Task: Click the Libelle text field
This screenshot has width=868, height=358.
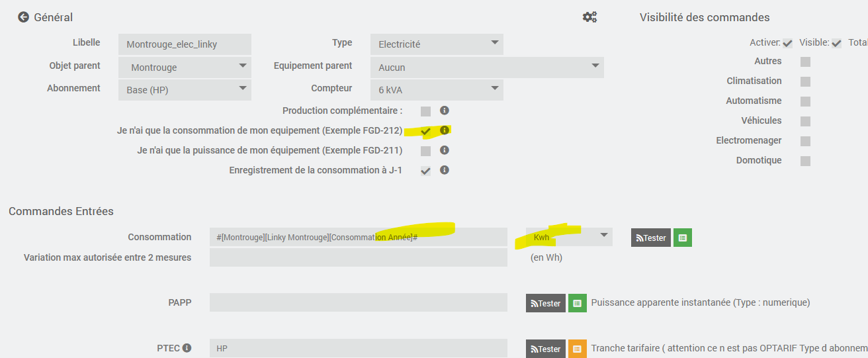Action: tap(185, 44)
